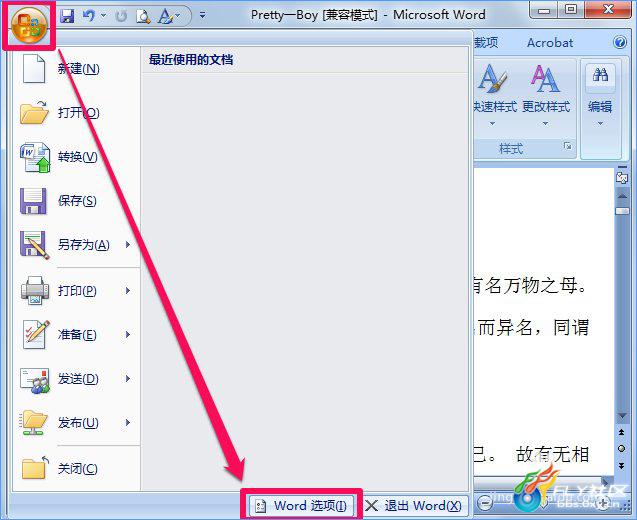This screenshot has height=520, width=637.
Task: Click 退出 Word(X) button
Action: point(414,506)
